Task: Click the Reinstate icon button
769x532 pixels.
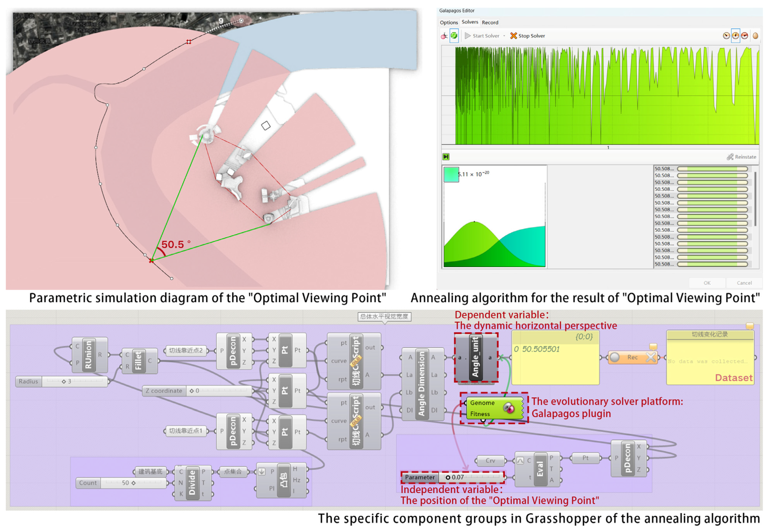Action: click(x=730, y=157)
